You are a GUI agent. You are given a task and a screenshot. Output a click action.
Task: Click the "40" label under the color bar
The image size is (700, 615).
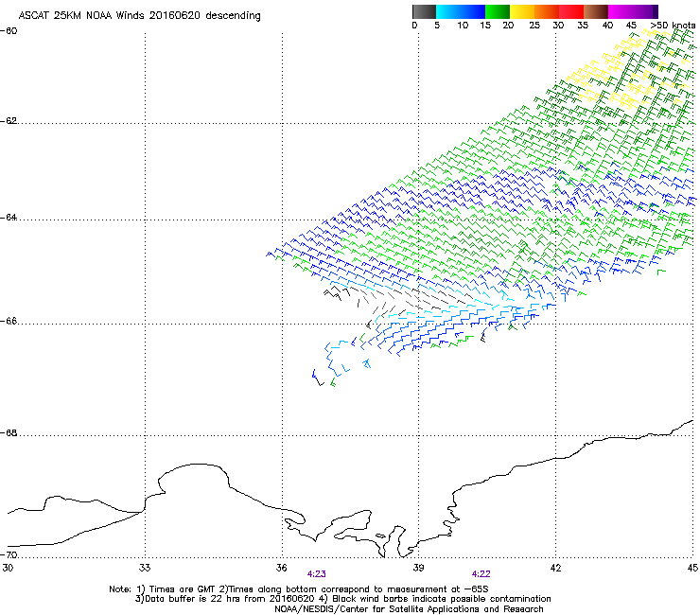(x=607, y=26)
